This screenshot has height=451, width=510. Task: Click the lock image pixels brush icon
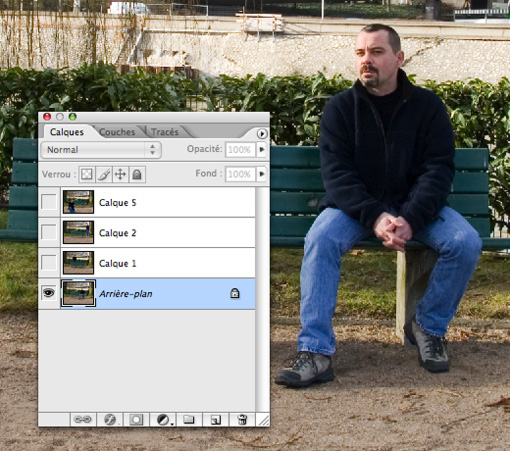104,174
